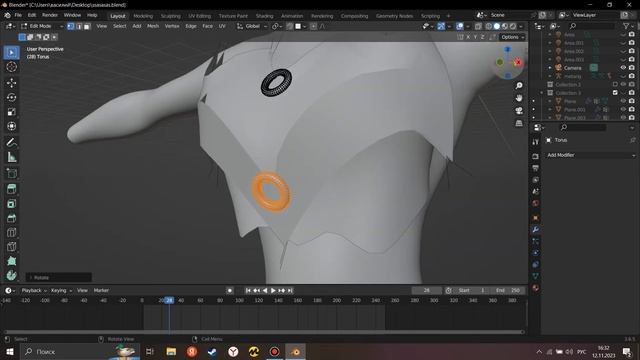This screenshot has width=640, height=360.
Task: Open the Render menu
Action: [x=50, y=15]
